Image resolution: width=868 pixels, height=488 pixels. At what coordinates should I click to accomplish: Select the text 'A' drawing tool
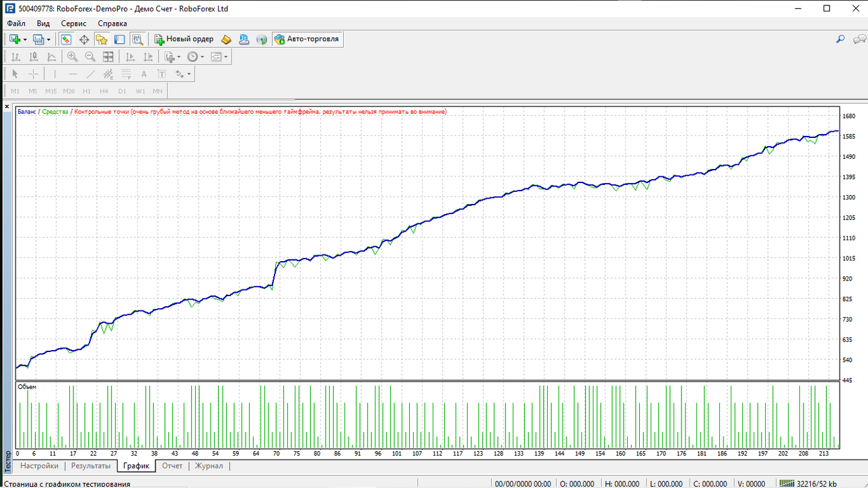tap(144, 74)
